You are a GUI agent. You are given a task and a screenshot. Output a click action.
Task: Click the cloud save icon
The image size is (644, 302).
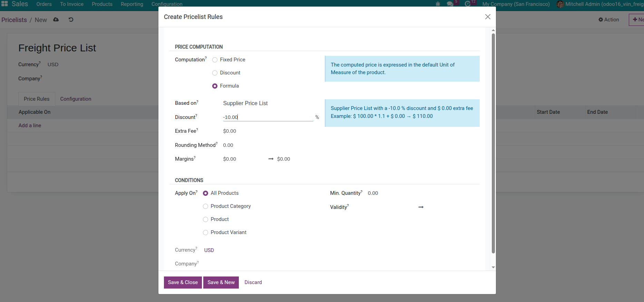pos(56,20)
